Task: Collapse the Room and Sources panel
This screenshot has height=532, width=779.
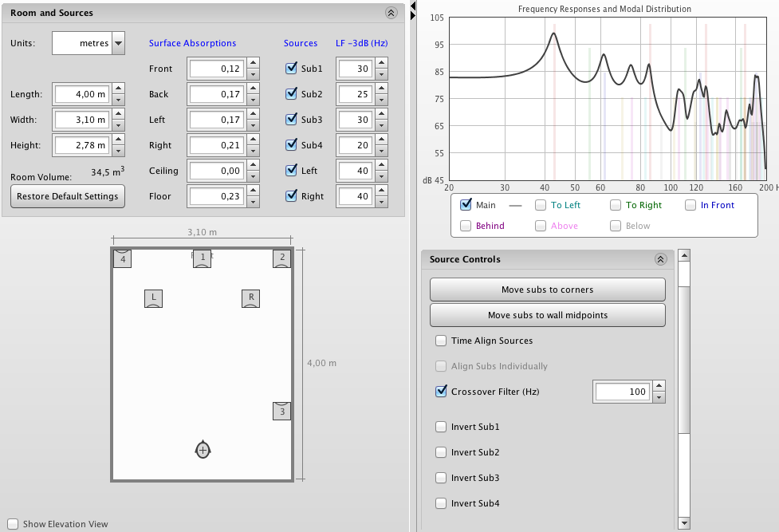Action: [391, 13]
